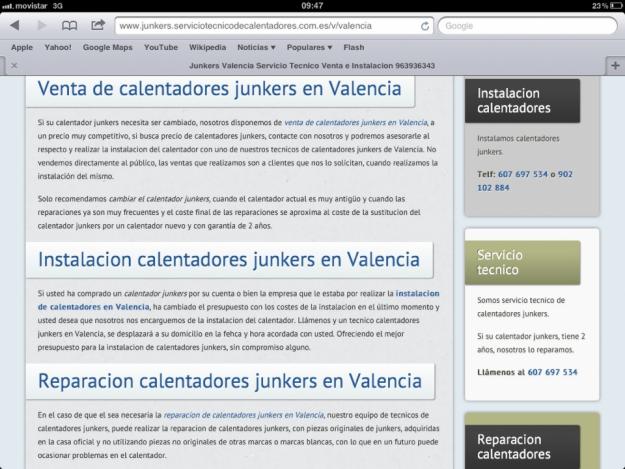Open the YouTube bookmark
The width and height of the screenshot is (625, 469).
click(x=161, y=47)
